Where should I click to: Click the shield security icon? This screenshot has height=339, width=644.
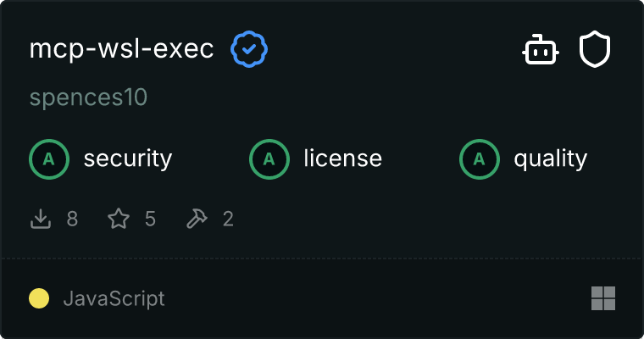(x=595, y=51)
